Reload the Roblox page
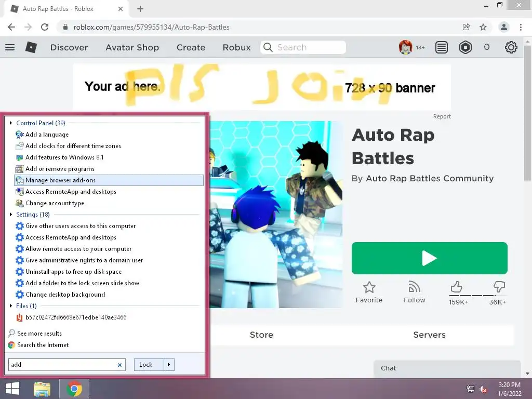The height and width of the screenshot is (399, 532). click(x=45, y=27)
